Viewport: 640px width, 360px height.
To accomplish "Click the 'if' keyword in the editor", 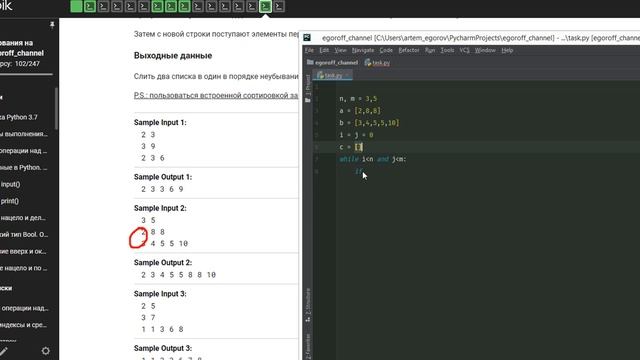I will pos(358,171).
